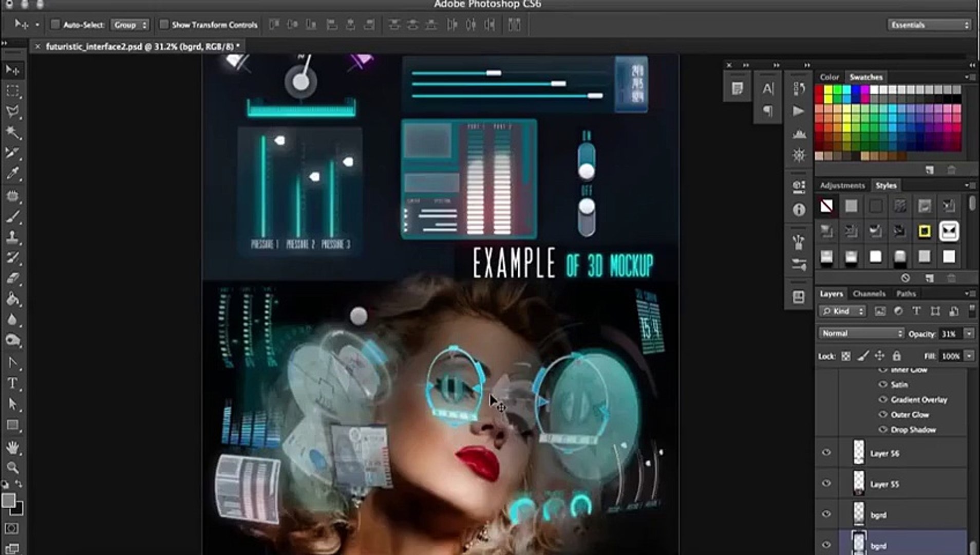Select the Magic Wand tool
The height and width of the screenshot is (555, 980).
point(12,132)
